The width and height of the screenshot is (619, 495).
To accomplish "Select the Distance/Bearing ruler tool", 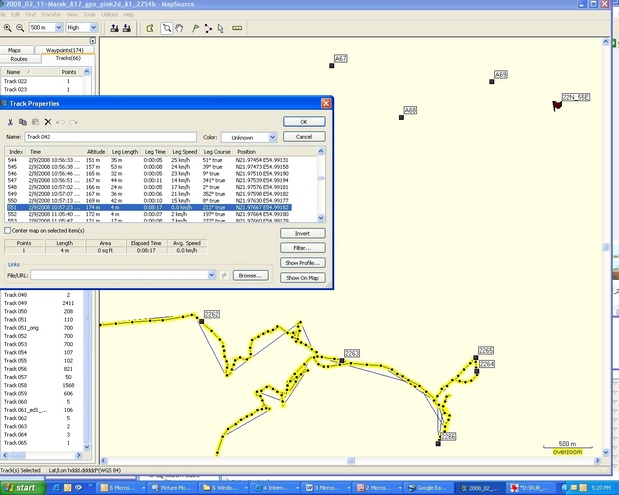I will click(x=237, y=28).
